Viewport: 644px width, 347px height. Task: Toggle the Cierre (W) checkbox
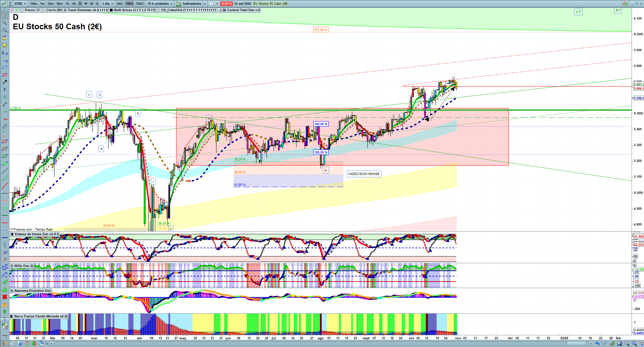pyautogui.click(x=44, y=10)
